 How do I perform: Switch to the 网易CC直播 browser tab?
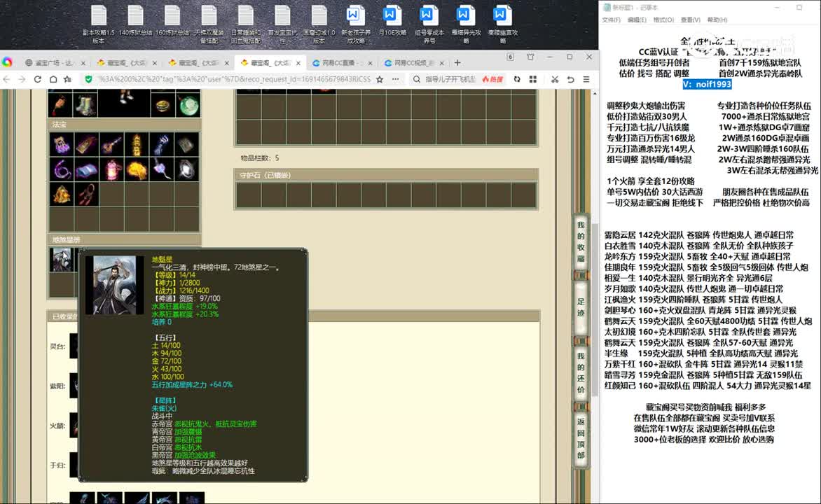point(343,63)
